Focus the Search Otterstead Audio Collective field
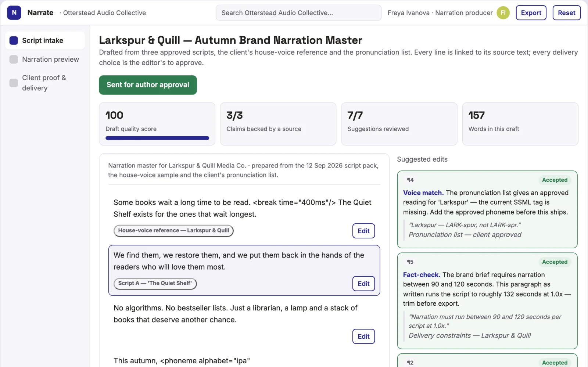Viewport: 588px width, 367px height. 298,13
